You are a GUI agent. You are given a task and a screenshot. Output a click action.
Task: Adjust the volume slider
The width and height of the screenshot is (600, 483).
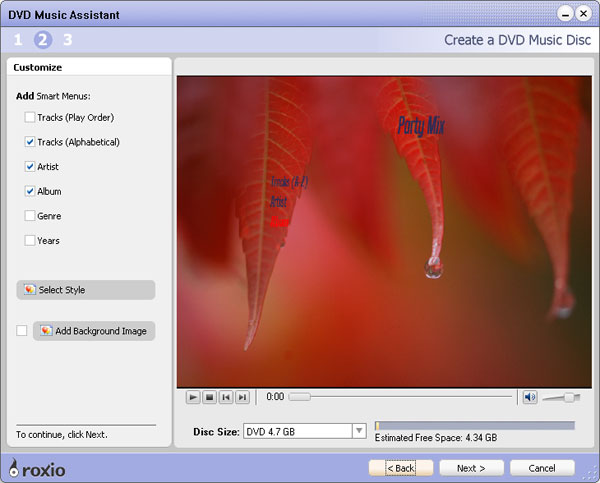[x=568, y=397]
